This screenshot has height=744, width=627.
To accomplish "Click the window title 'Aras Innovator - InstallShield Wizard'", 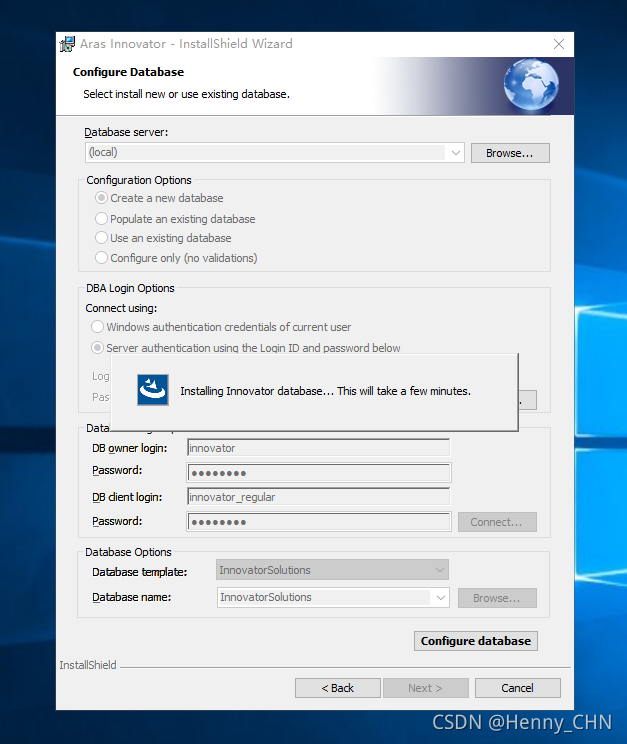I will tap(186, 44).
